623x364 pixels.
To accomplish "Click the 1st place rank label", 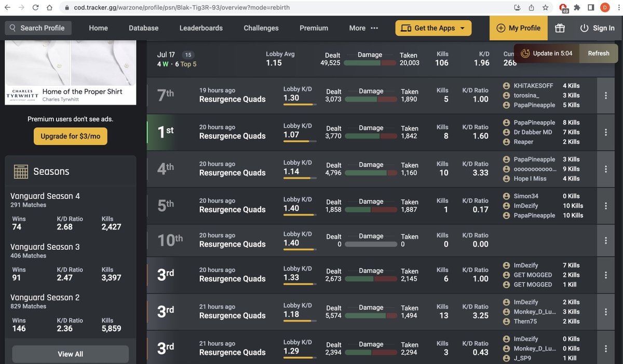I will click(x=166, y=132).
